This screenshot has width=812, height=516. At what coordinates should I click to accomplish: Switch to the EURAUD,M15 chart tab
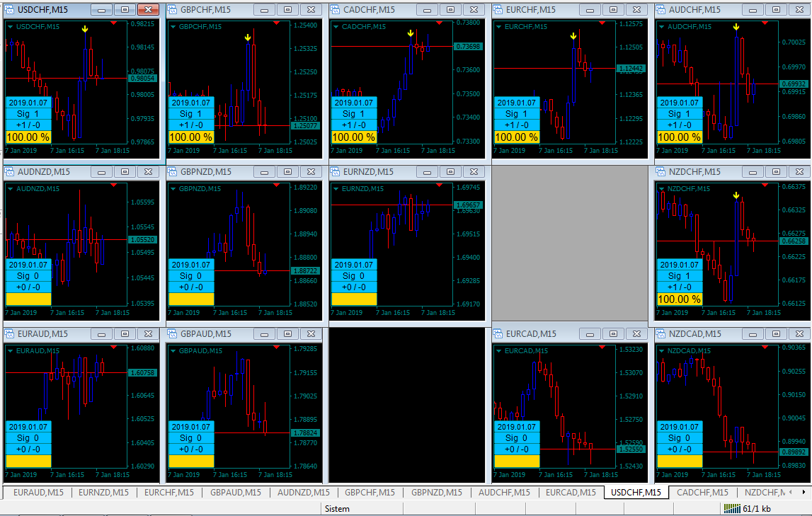click(38, 492)
